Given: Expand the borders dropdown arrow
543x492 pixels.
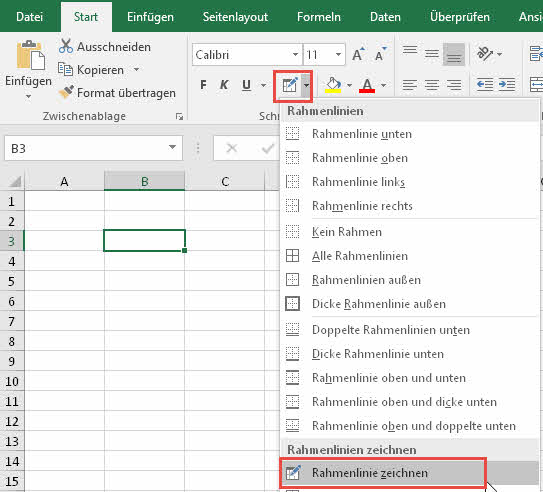Looking at the screenshot, I should click(x=306, y=85).
